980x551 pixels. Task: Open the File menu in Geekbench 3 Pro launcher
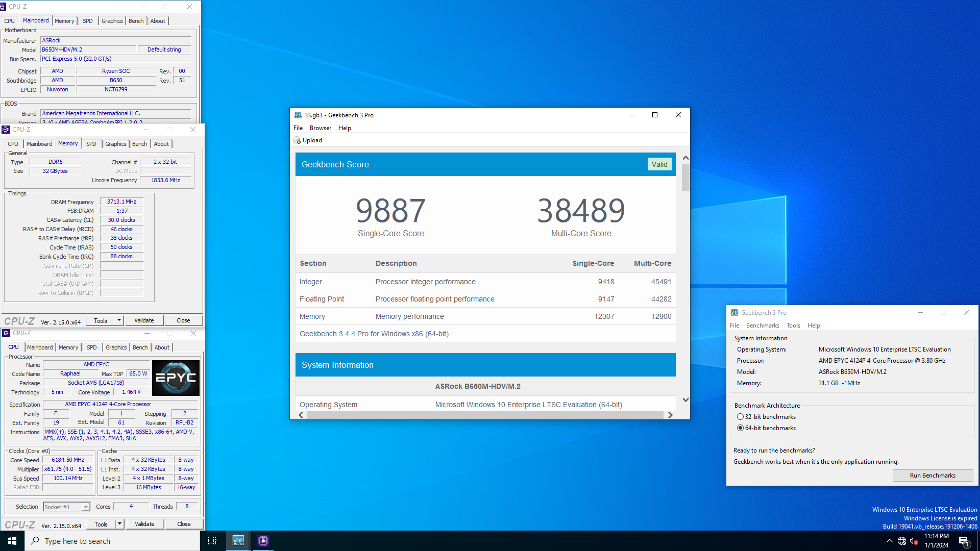click(734, 325)
